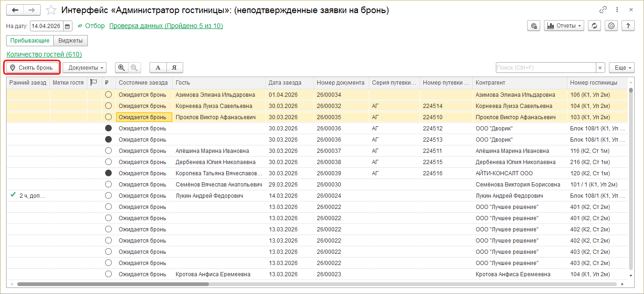The height and width of the screenshot is (294, 644).
Task: Open the Проверка данных link
Action: [x=166, y=26]
